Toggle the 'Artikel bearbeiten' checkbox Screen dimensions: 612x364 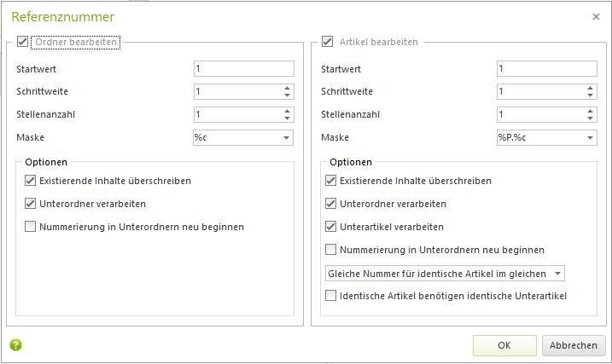click(327, 41)
